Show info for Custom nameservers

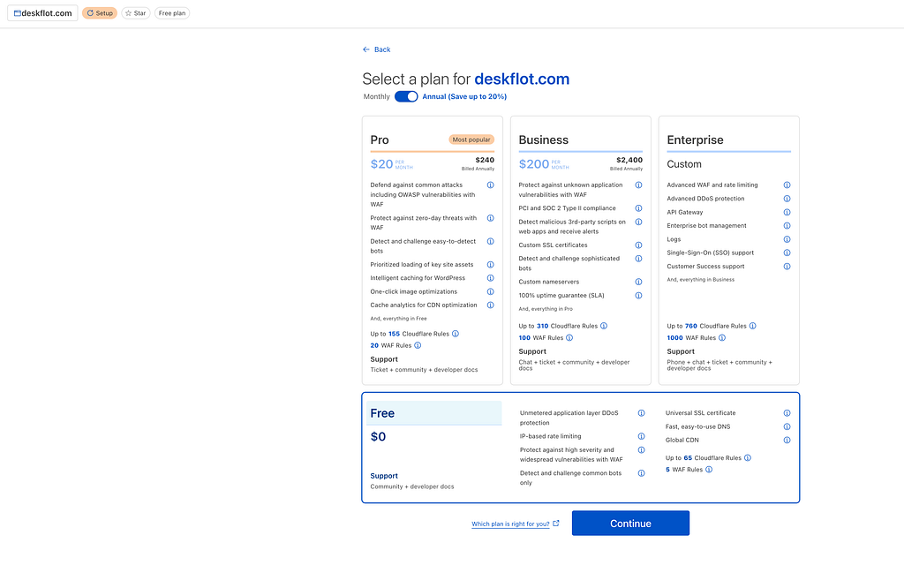pos(639,282)
